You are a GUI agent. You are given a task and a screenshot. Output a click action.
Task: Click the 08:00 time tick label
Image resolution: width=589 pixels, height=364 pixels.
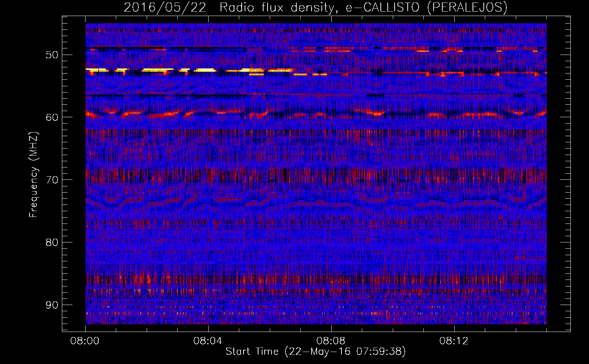point(85,341)
